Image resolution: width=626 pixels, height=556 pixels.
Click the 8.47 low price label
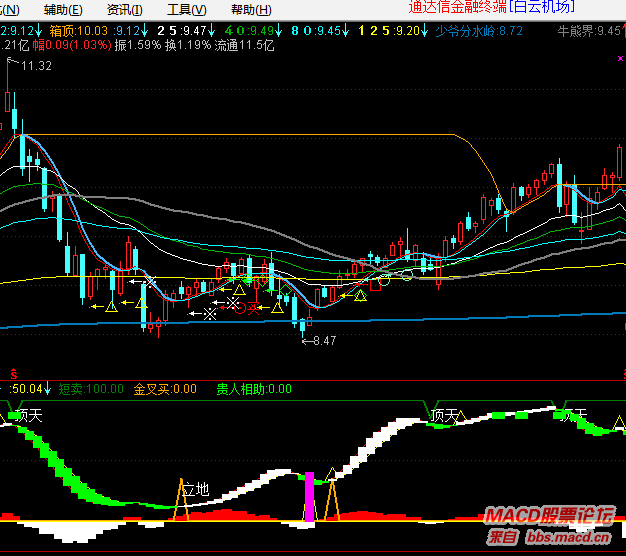(325, 341)
